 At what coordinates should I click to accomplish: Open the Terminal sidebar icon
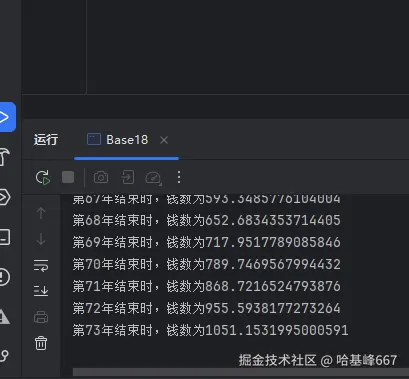[x=5, y=237]
